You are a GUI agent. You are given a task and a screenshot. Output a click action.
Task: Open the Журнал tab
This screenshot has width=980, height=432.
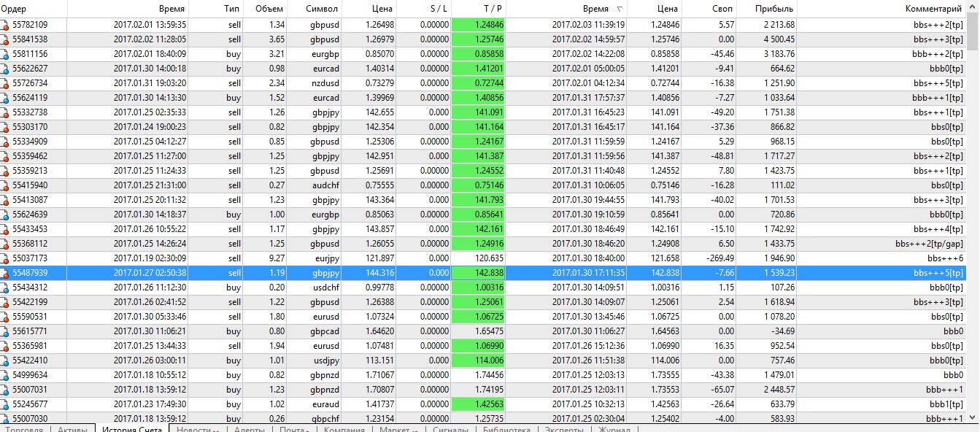click(x=614, y=428)
